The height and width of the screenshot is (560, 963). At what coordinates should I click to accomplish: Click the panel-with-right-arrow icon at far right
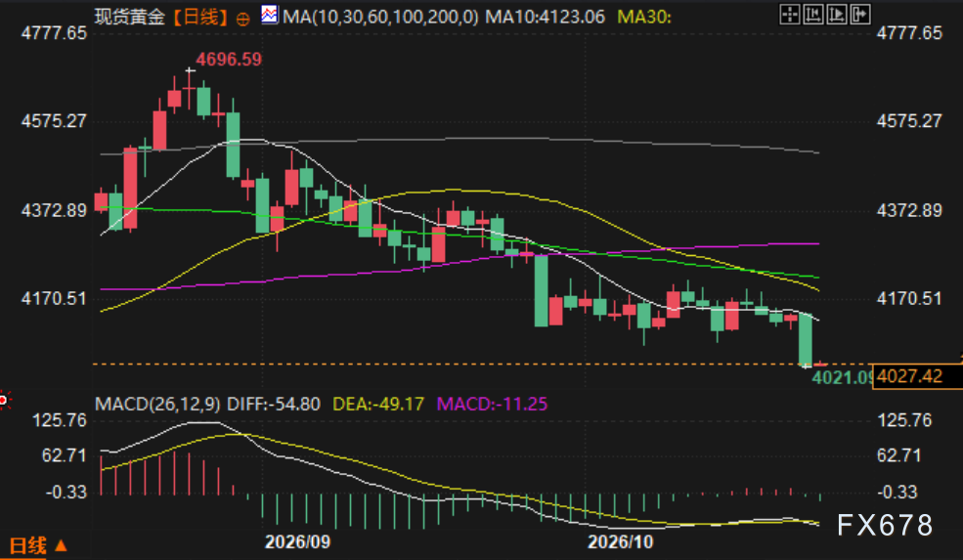(859, 14)
